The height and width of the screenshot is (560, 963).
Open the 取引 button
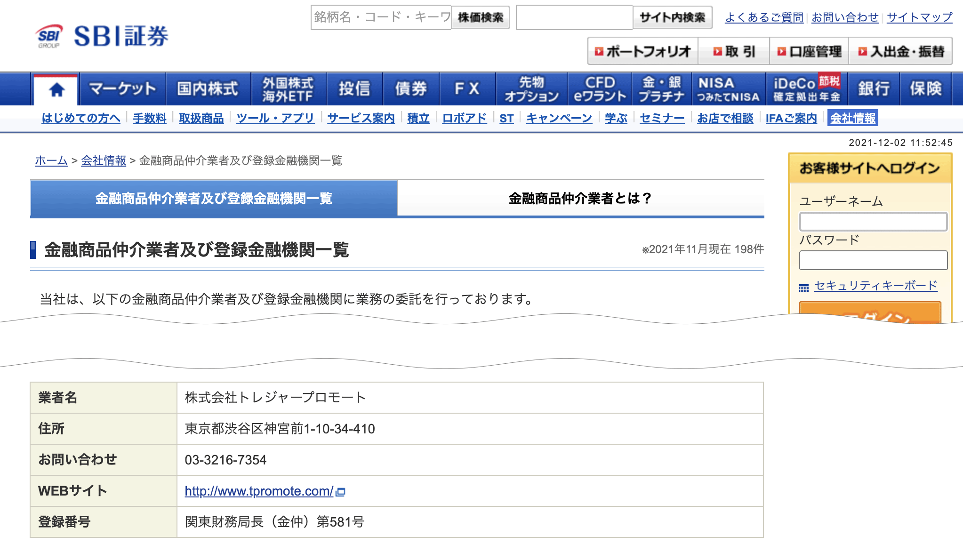pyautogui.click(x=734, y=51)
